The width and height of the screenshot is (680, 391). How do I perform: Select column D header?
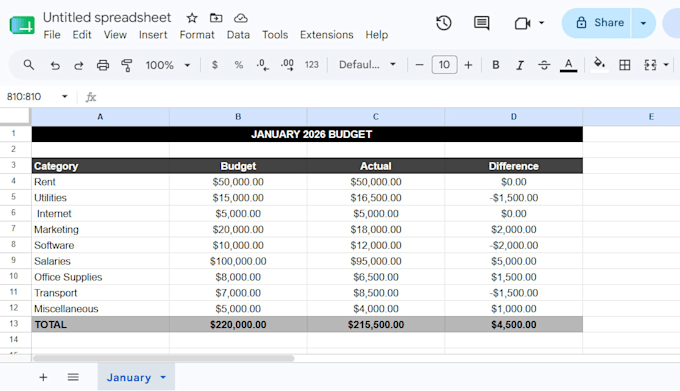(513, 117)
